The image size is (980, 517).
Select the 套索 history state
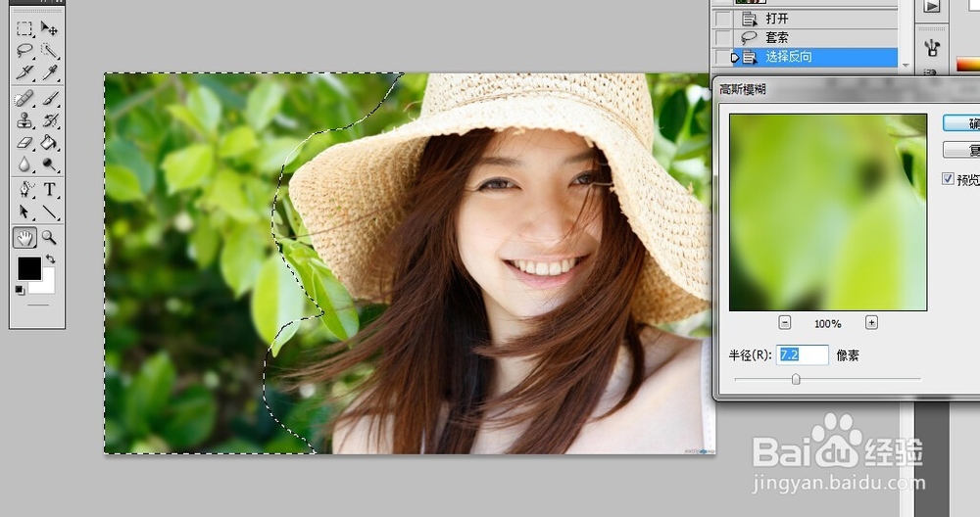[x=815, y=37]
